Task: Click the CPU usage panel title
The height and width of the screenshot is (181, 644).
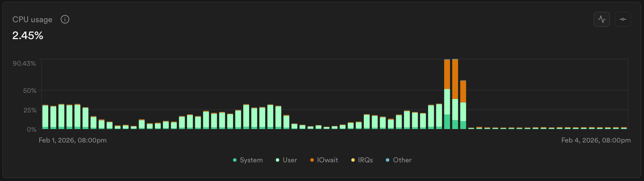Action: click(32, 20)
